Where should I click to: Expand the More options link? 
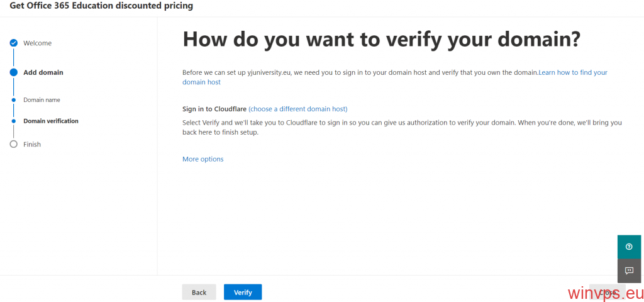click(203, 159)
